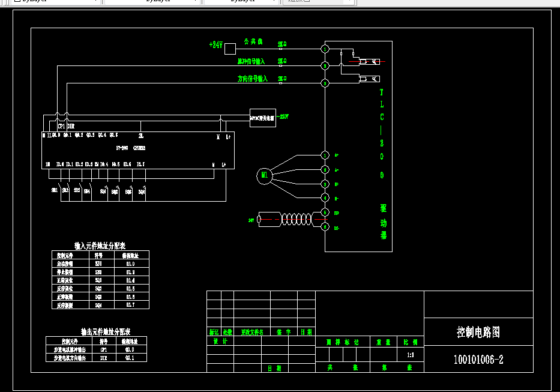This screenshot has width=560, height=392.
Task: Select the SQ1 limit switch label below PLC
Action: point(103,191)
